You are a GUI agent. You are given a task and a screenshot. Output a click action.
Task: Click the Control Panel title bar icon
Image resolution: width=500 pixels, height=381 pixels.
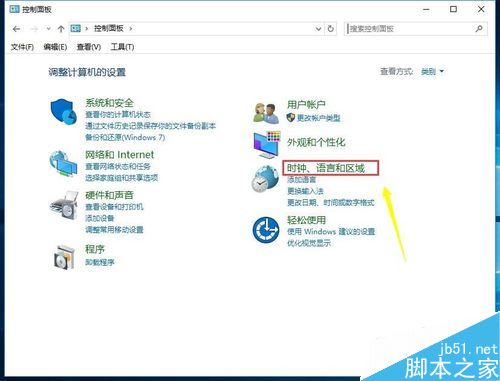coord(14,9)
